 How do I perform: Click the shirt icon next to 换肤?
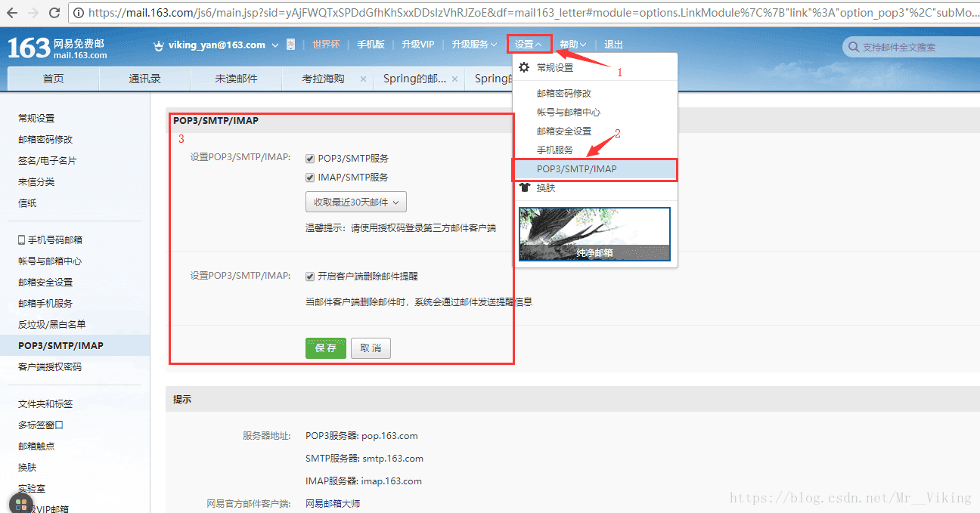tap(524, 187)
